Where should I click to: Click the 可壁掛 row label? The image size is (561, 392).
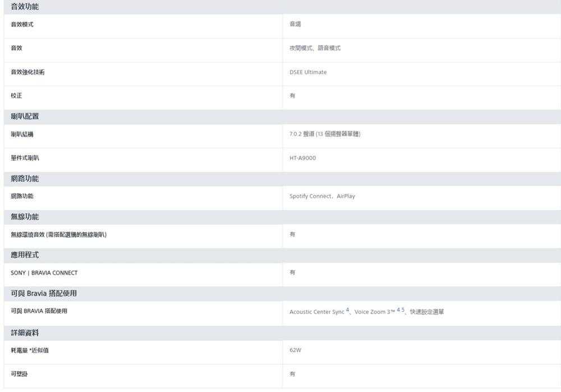(19, 374)
